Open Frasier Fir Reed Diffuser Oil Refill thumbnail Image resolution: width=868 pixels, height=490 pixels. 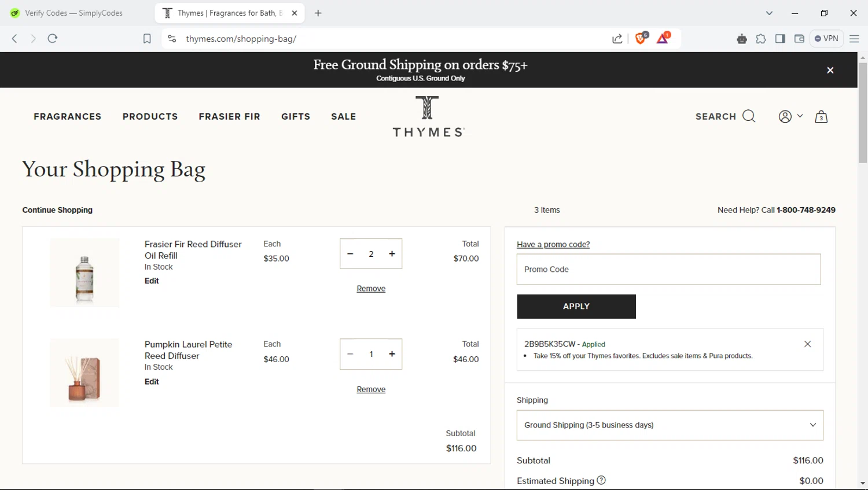pyautogui.click(x=84, y=272)
